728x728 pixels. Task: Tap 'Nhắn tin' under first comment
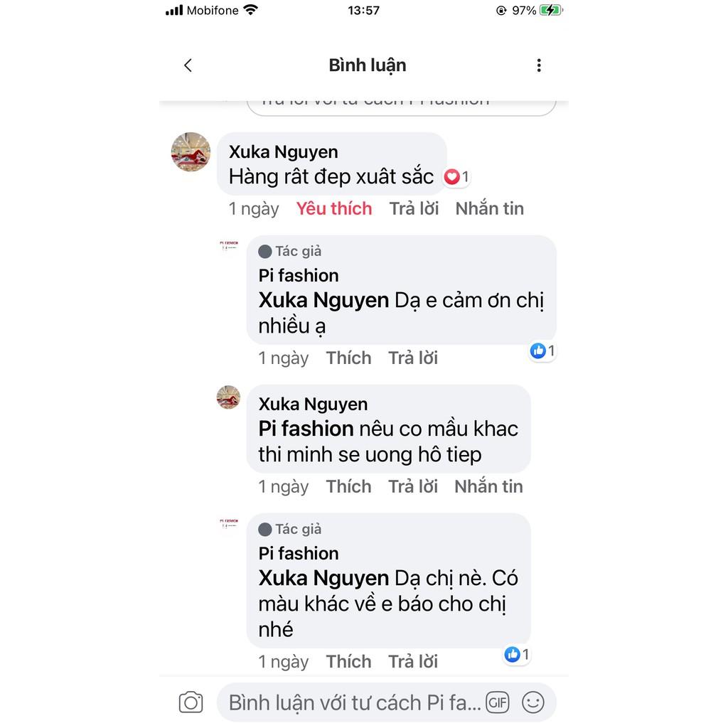click(489, 208)
